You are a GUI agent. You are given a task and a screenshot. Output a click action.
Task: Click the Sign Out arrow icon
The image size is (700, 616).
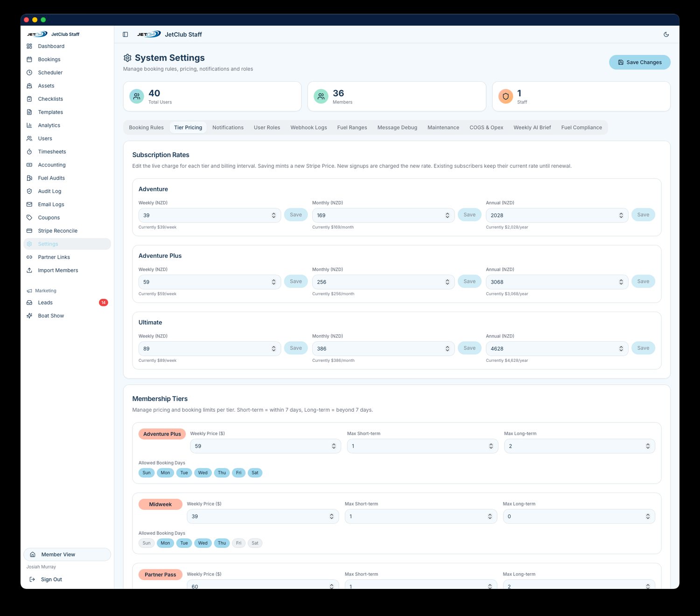[32, 580]
